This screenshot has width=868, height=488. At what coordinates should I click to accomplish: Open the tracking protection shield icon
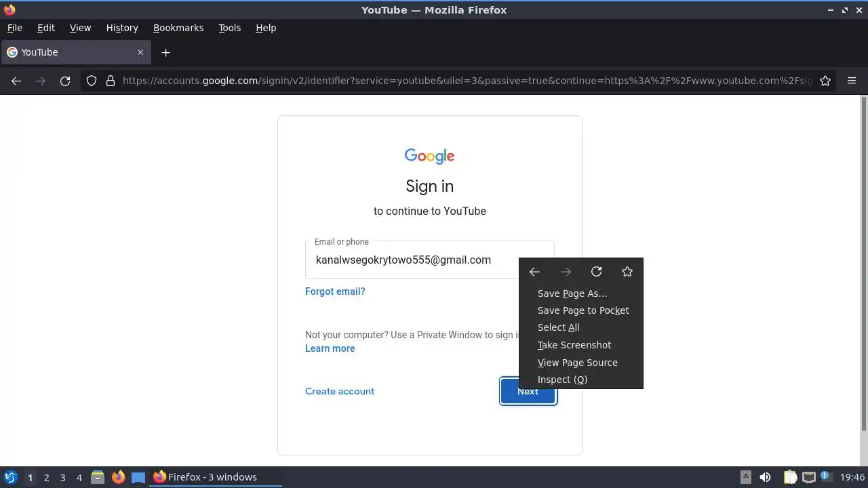point(92,81)
